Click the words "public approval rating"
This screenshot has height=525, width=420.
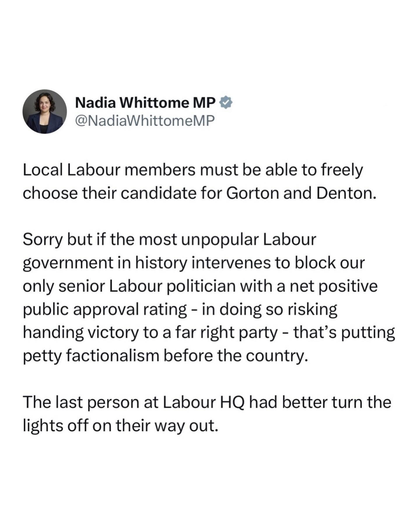coord(105,309)
